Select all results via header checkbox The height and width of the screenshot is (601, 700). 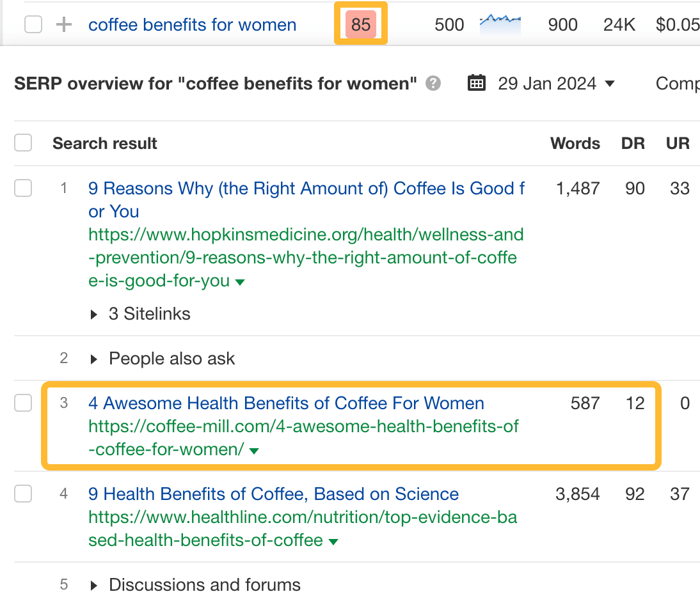(23, 143)
